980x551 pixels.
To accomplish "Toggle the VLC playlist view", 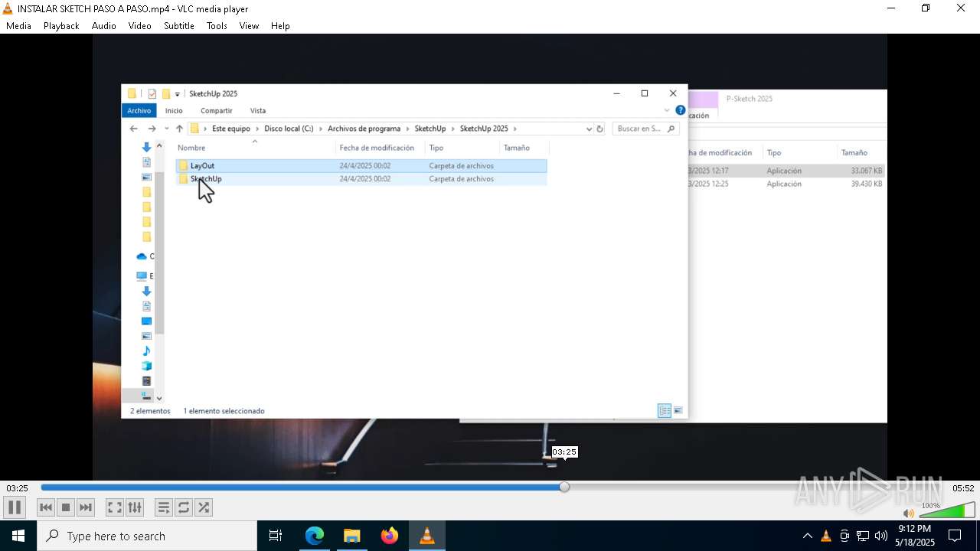I will pyautogui.click(x=163, y=507).
